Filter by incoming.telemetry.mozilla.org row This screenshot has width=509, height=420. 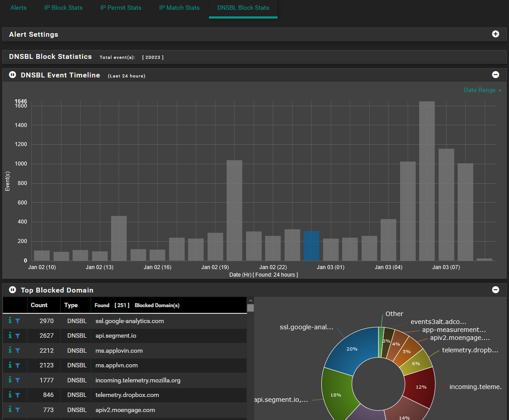(18, 380)
